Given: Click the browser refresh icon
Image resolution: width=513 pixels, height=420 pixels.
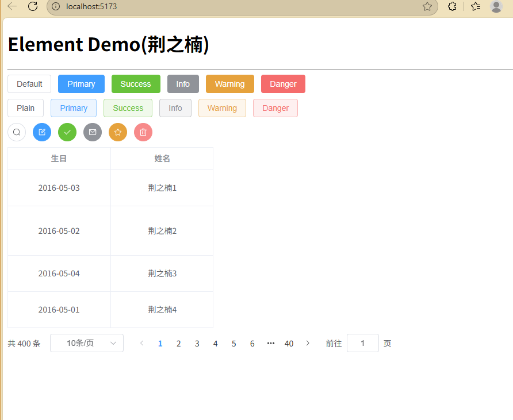Looking at the screenshot, I should 33,6.
